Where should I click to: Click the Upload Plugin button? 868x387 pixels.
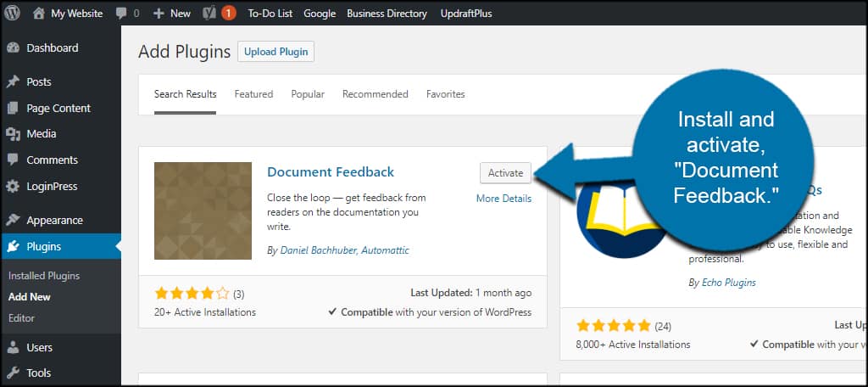tap(275, 52)
